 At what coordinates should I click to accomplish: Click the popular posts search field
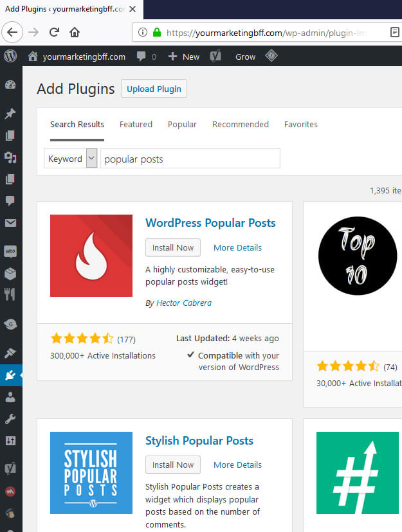click(190, 158)
